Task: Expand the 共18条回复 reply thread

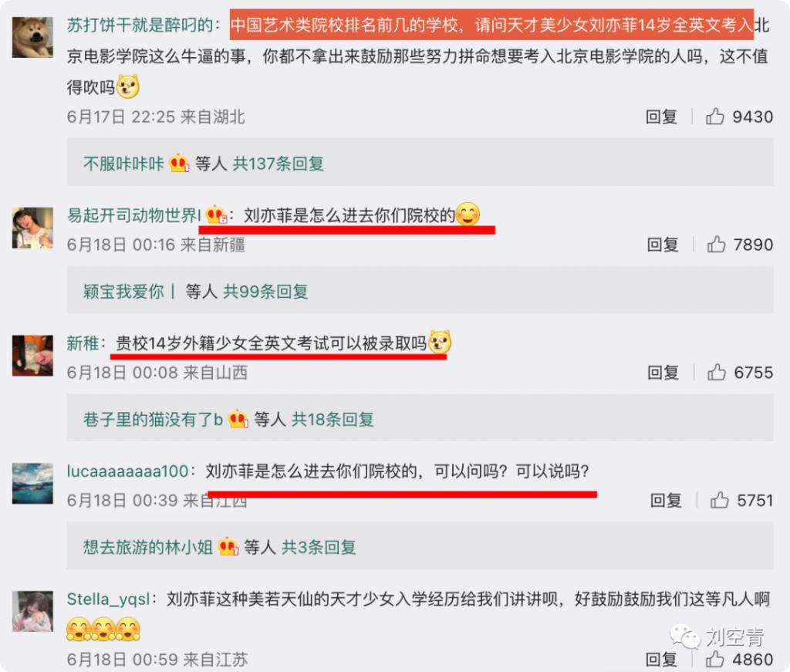Action: coord(333,419)
